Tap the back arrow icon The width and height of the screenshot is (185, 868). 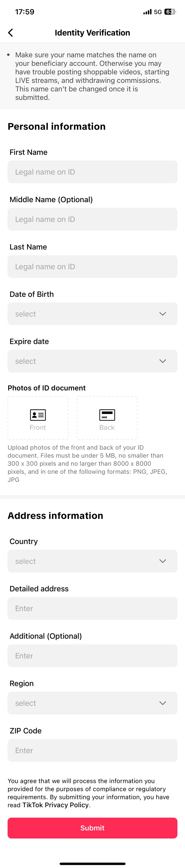(11, 33)
